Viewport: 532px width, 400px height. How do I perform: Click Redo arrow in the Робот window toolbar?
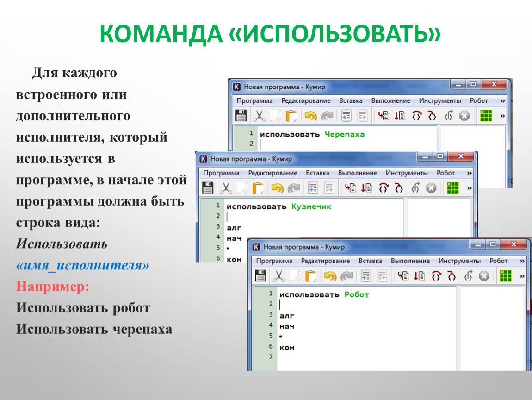pyautogui.click(x=346, y=276)
